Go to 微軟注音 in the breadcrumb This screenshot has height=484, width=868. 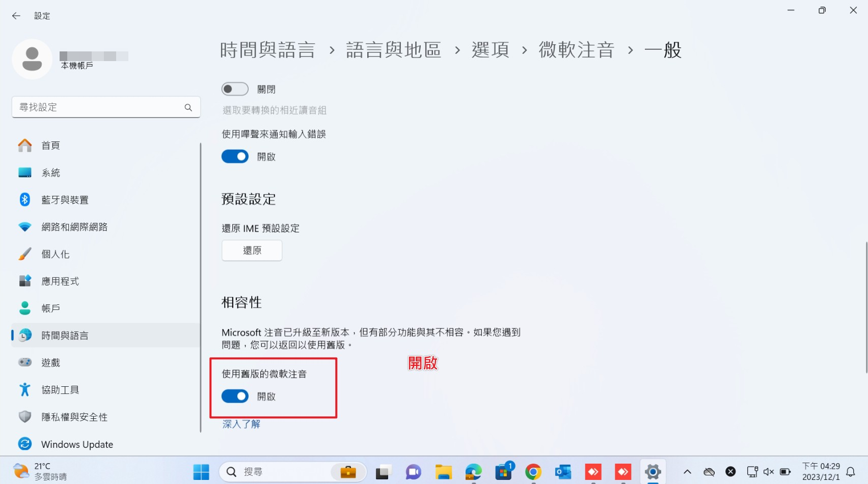[577, 50]
